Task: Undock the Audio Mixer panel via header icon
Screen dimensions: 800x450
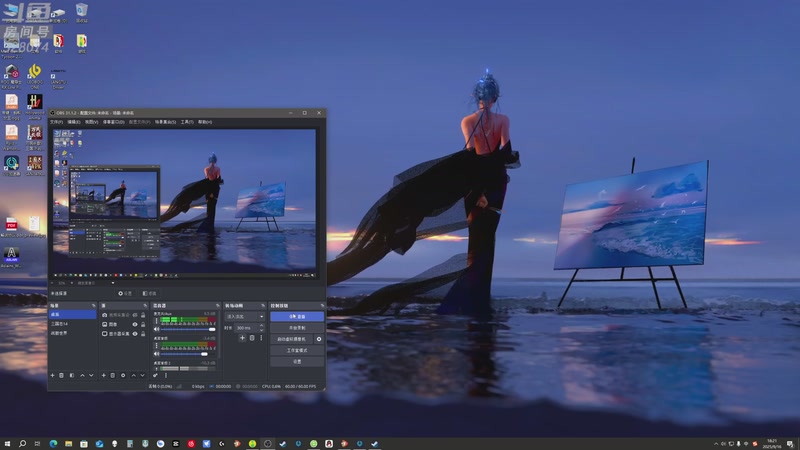Action: tap(218, 306)
